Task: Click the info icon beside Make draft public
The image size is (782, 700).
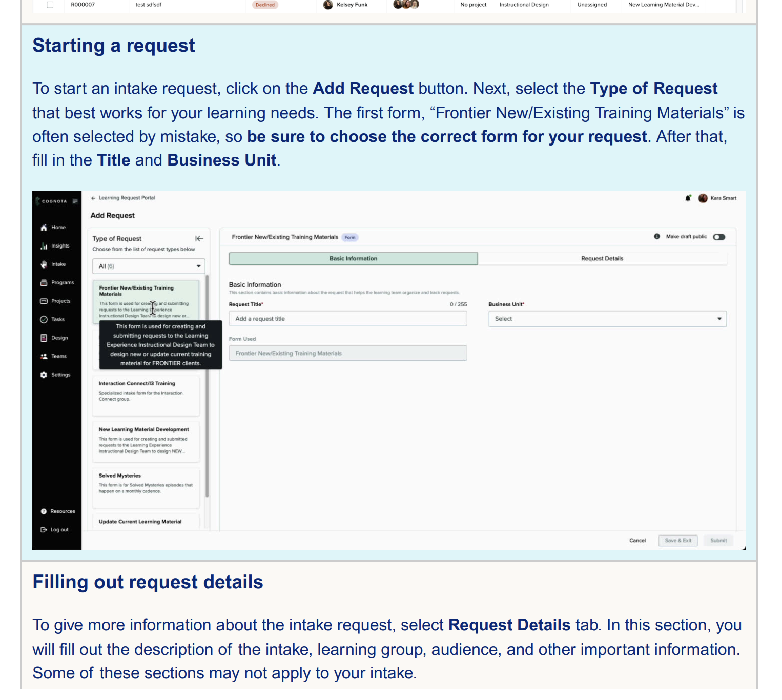Action: 657,237
